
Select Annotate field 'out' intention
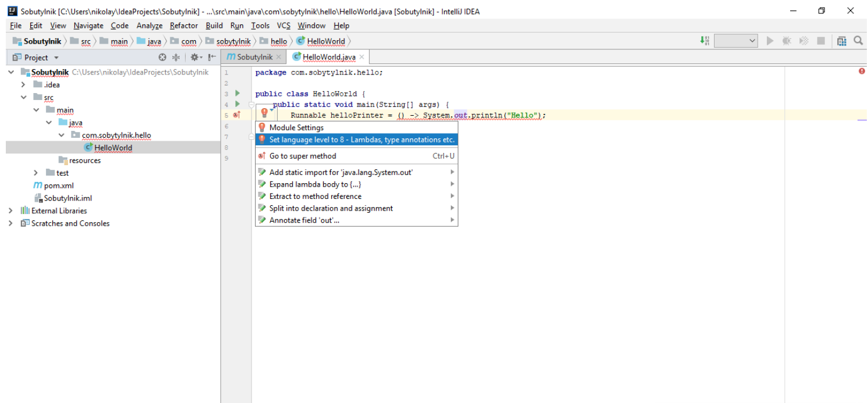tap(357, 220)
